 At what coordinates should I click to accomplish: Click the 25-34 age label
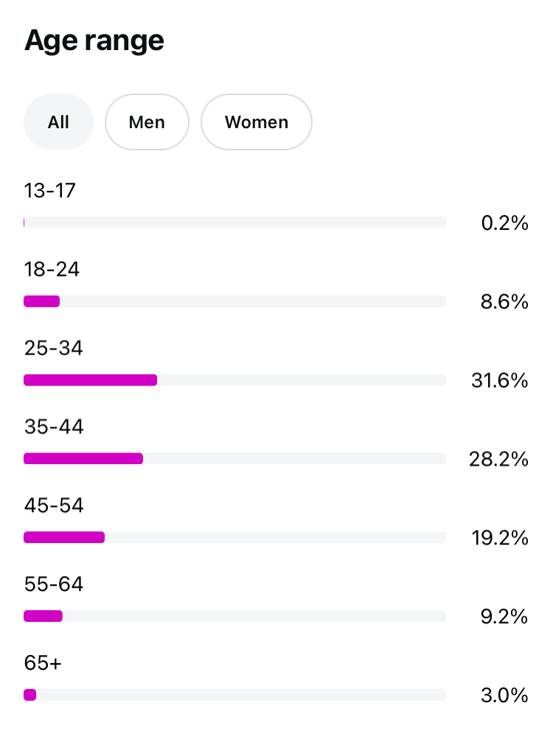point(53,348)
